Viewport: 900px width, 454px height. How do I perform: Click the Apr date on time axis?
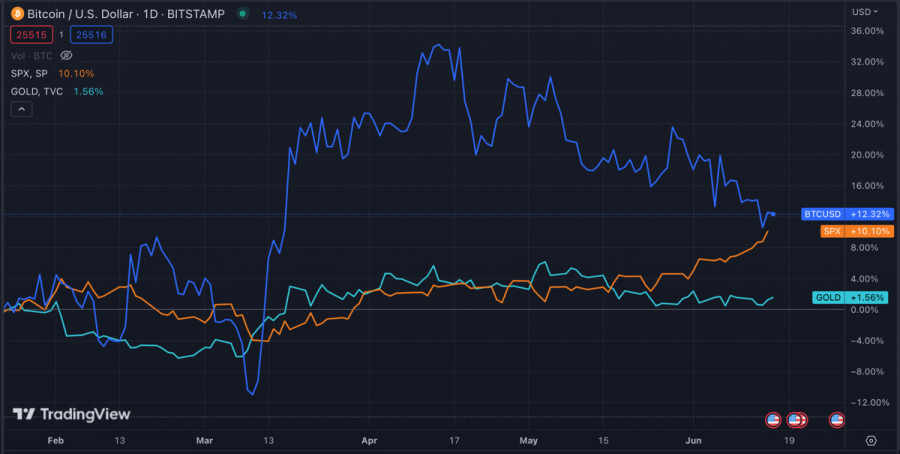pyautogui.click(x=369, y=440)
